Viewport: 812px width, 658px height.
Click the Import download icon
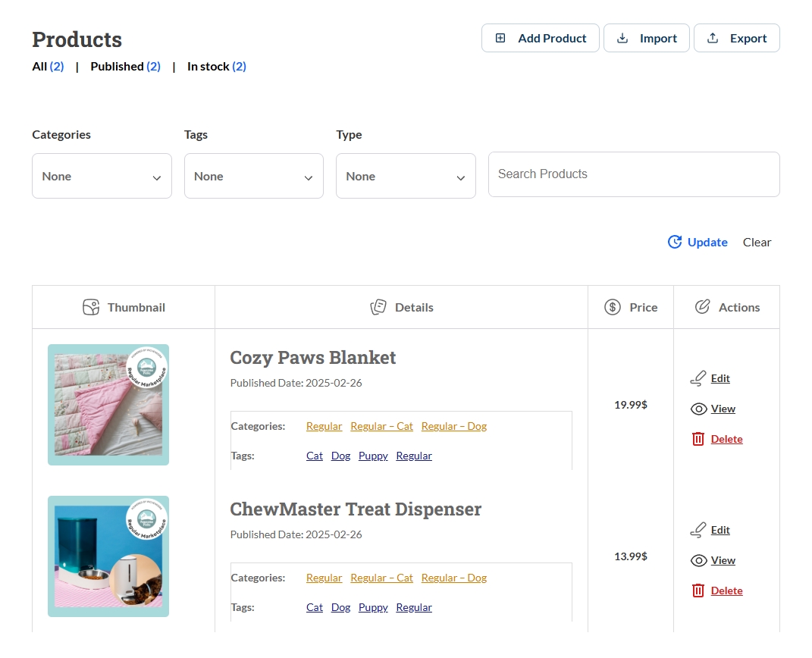[622, 38]
